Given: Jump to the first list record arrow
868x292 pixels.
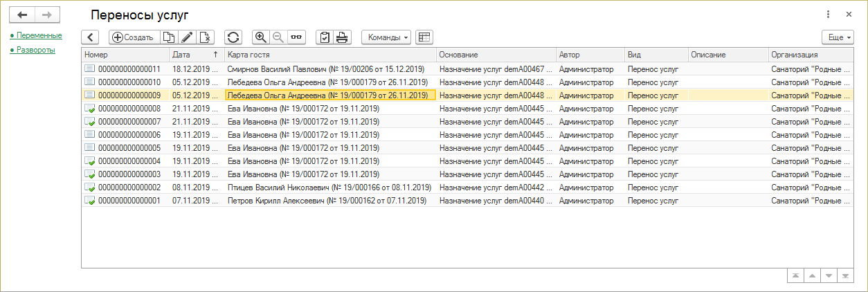Looking at the screenshot, I should (796, 275).
